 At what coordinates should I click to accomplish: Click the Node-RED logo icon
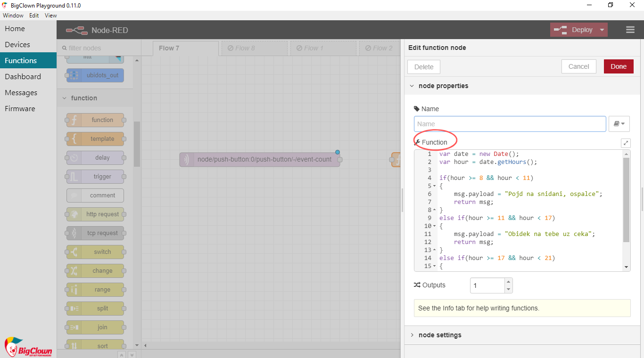[x=77, y=30]
